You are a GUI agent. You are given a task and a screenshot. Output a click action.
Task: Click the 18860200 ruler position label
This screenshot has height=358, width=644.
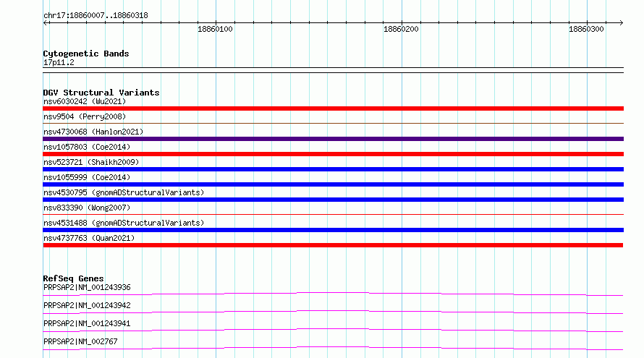point(401,29)
